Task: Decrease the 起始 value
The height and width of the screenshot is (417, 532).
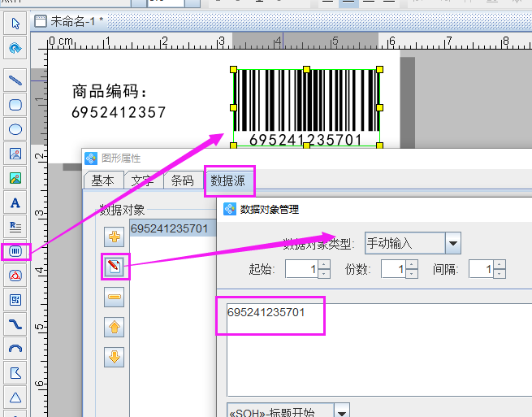Action: pos(324,273)
